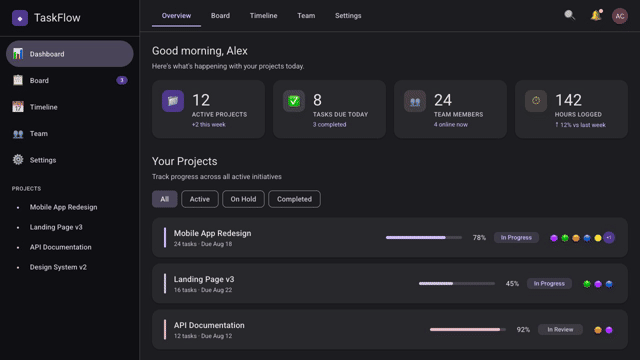Viewport: 640px width, 360px height.
Task: Click purple avatar on API Documentation row
Action: click(x=609, y=330)
